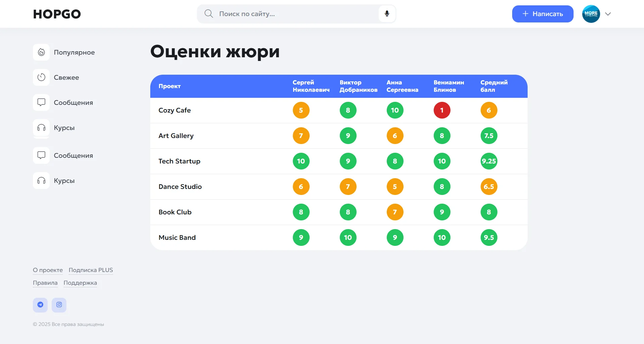This screenshot has height=344, width=644.
Task: Go to the second Курсы menu item
Action: 64,181
